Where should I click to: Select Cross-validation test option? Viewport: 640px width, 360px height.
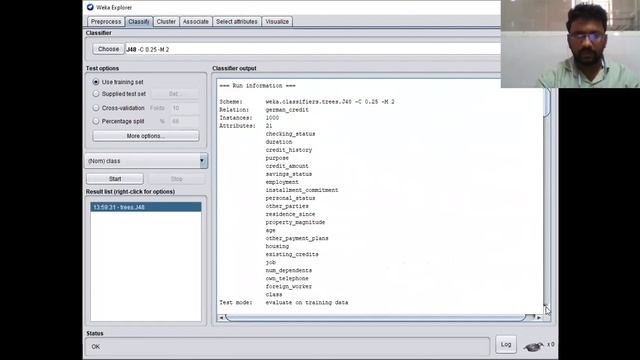click(96, 108)
